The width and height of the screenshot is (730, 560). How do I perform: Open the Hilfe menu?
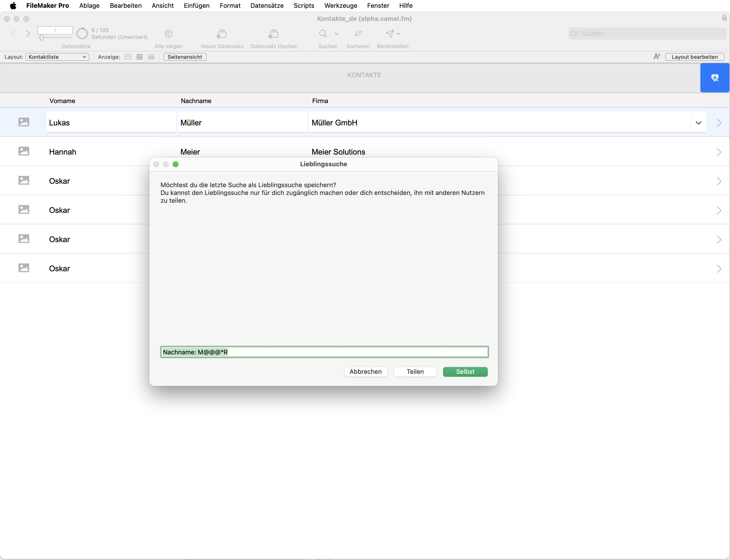[406, 6]
